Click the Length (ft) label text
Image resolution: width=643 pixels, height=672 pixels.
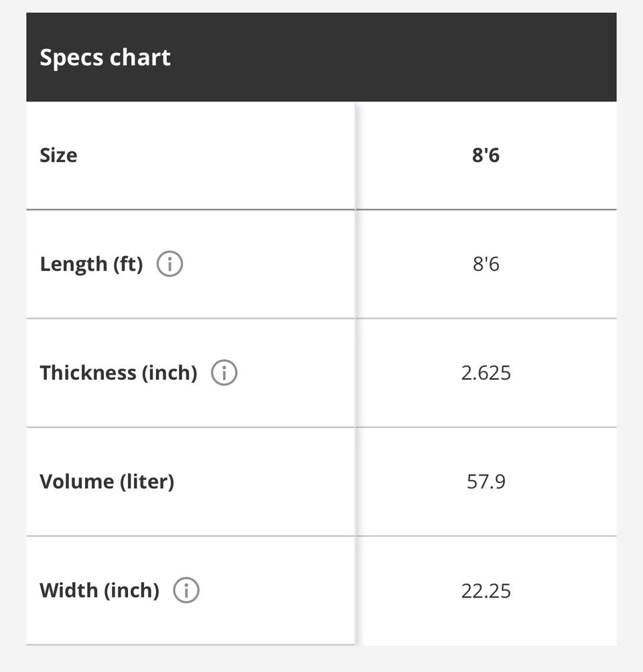[91, 264]
